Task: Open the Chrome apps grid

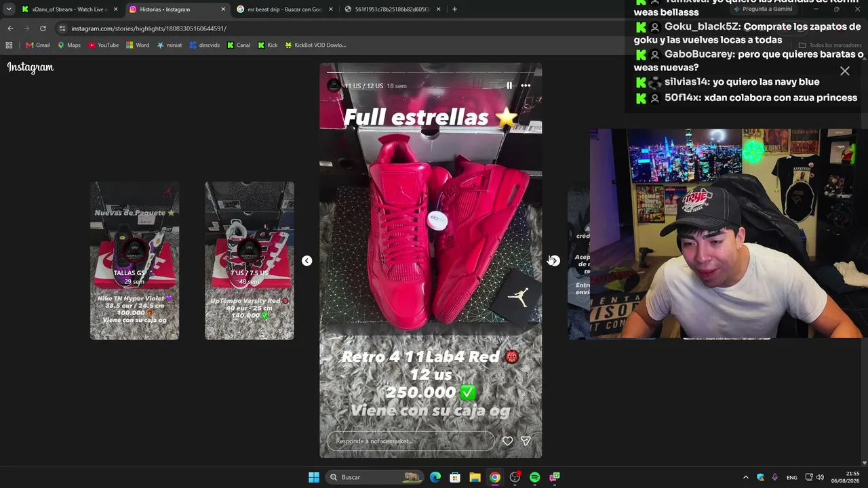Action: click(9, 45)
